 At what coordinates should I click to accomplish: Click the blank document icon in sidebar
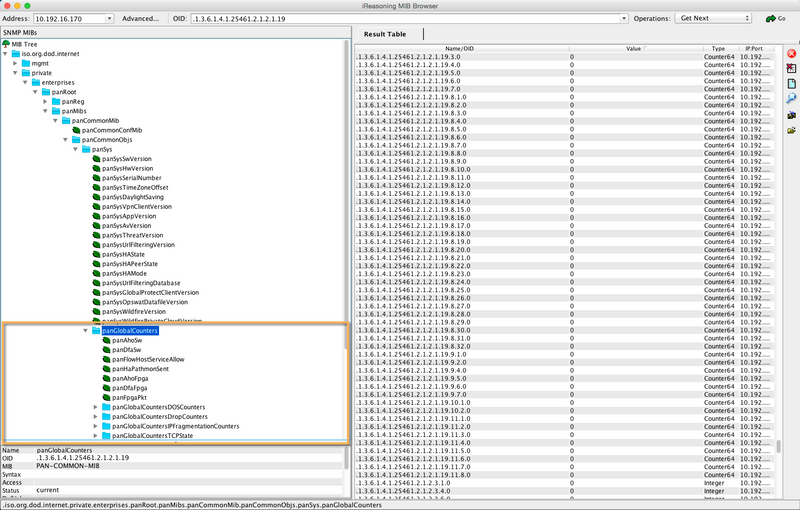pyautogui.click(x=791, y=84)
